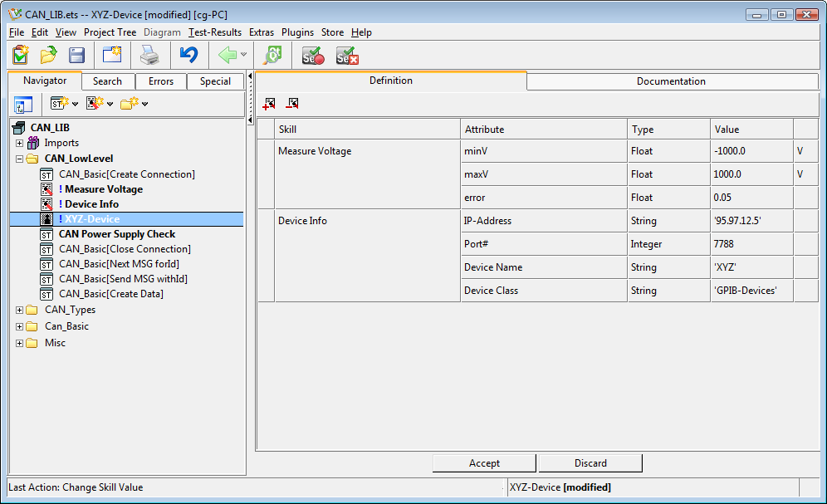Select the CAN Power Supply Check tree item
The height and width of the screenshot is (504, 827).
point(116,234)
